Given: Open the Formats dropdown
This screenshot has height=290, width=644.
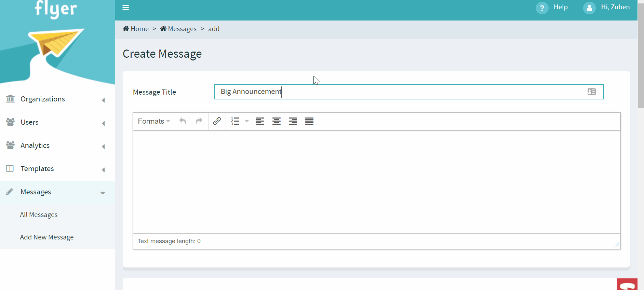Looking at the screenshot, I should pos(154,121).
